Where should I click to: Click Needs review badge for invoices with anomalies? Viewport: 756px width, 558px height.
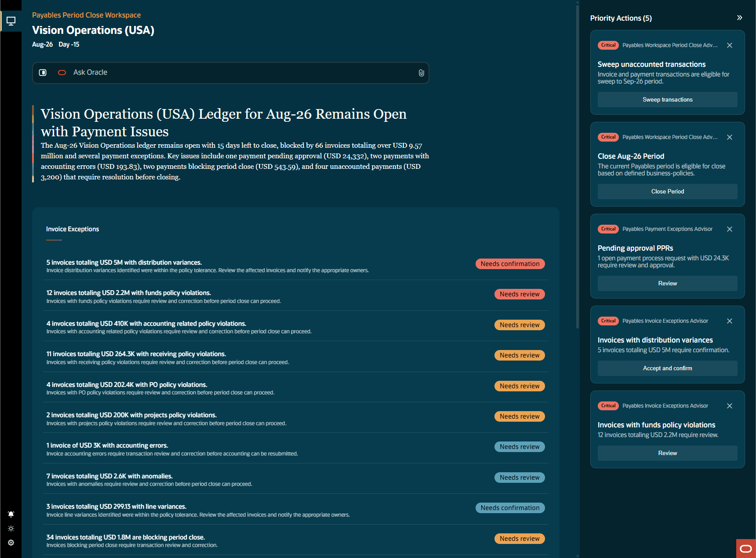[x=520, y=478]
